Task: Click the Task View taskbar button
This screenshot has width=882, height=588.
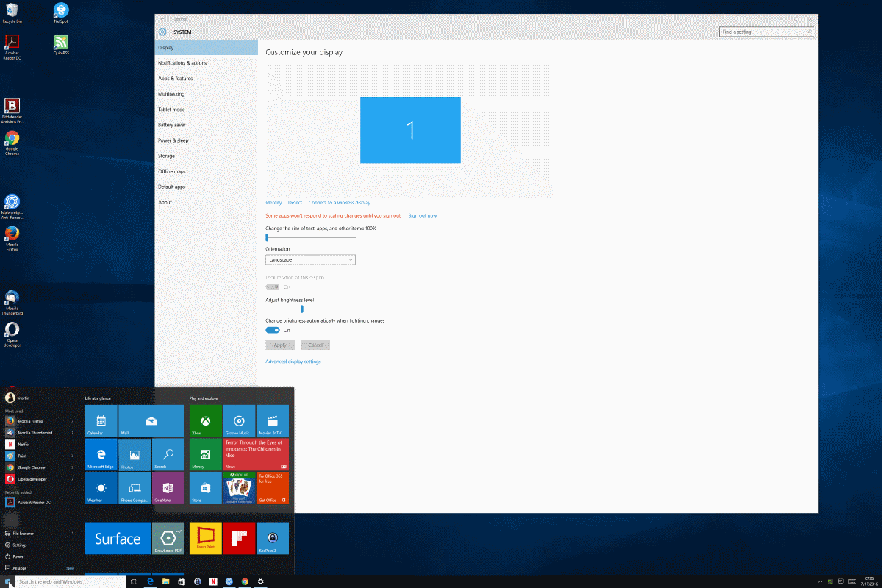Action: click(134, 581)
